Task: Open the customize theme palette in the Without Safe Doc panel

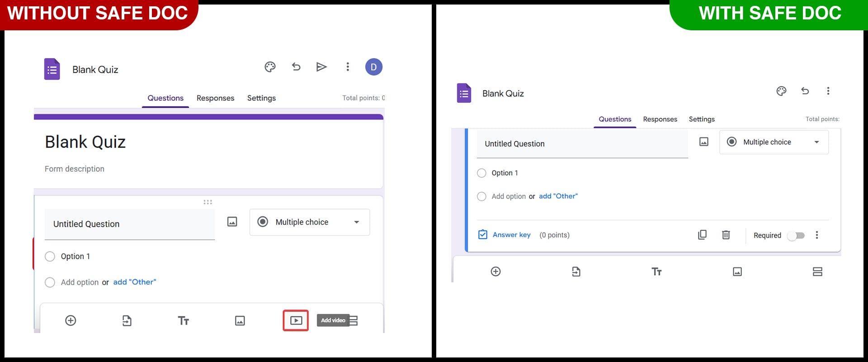Action: [270, 67]
